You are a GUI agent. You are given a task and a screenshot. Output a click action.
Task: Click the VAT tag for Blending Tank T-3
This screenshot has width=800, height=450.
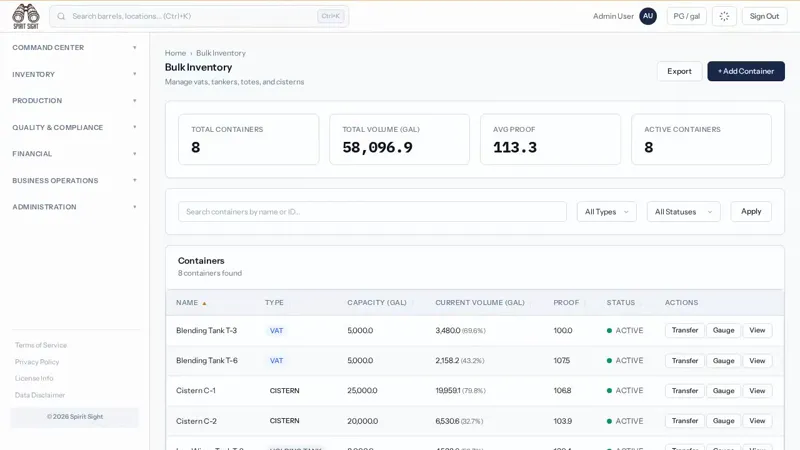pyautogui.click(x=277, y=331)
